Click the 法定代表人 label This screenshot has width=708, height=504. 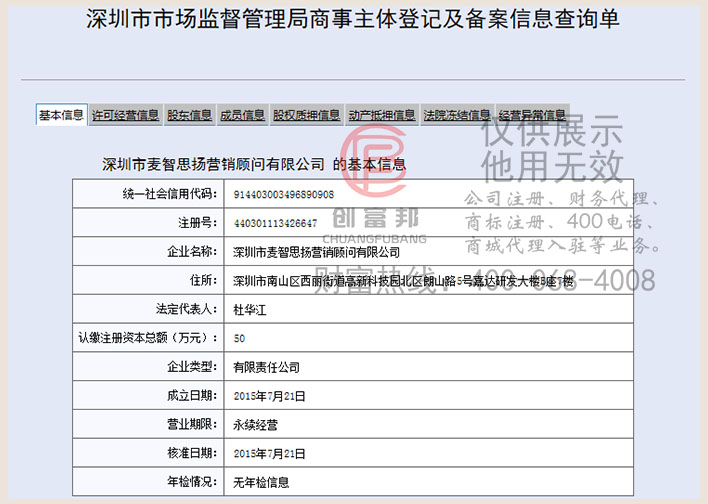click(186, 309)
